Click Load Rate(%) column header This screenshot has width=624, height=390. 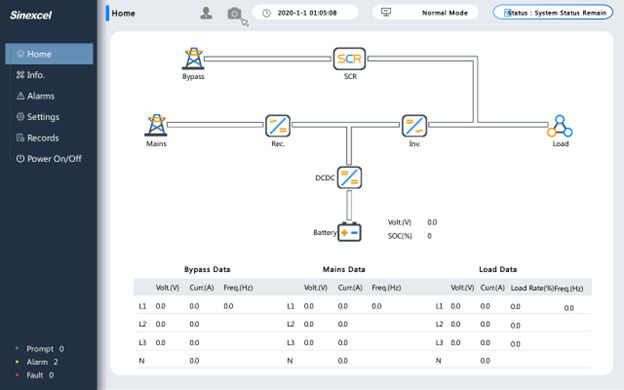(x=532, y=288)
